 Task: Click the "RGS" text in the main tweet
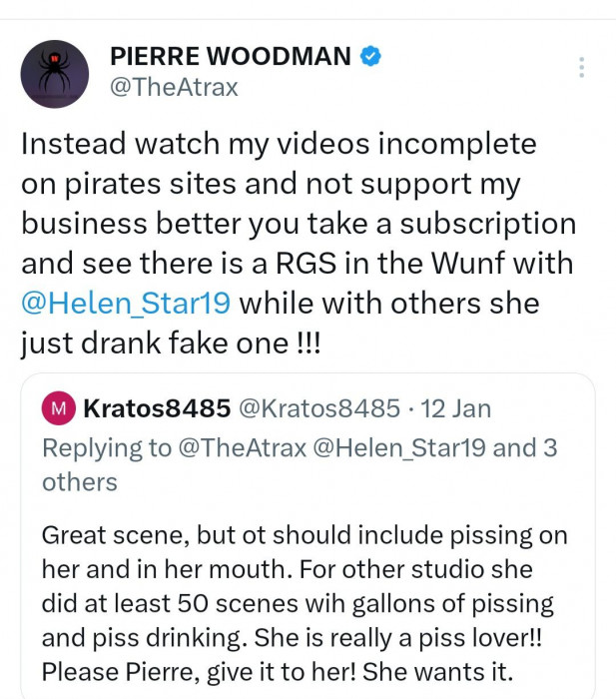tap(298, 263)
